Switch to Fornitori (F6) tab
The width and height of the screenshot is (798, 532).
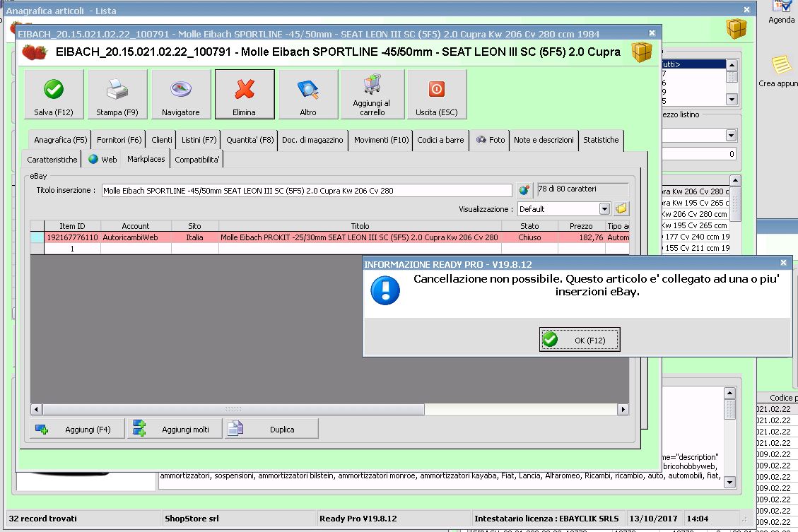tap(119, 140)
